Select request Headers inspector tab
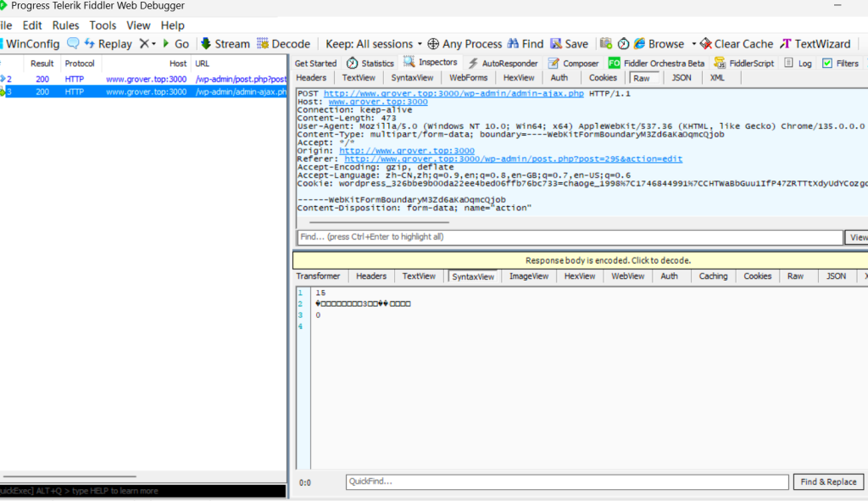 tap(311, 78)
